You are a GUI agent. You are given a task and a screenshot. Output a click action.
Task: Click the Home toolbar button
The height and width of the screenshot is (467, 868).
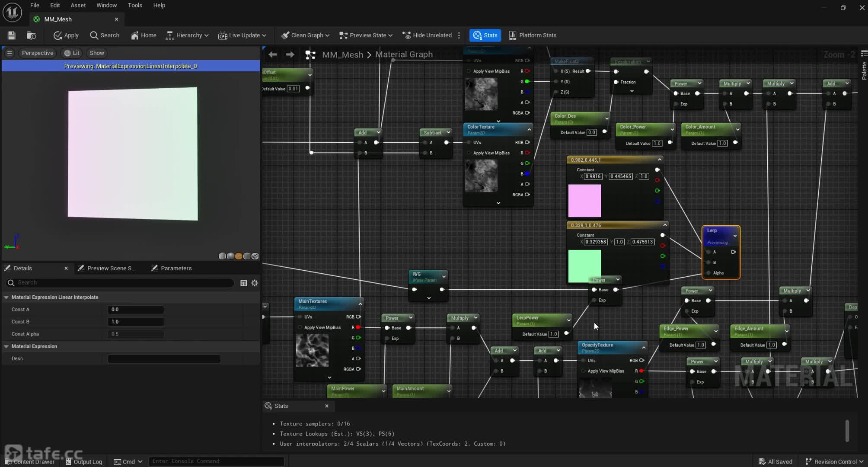coord(144,35)
